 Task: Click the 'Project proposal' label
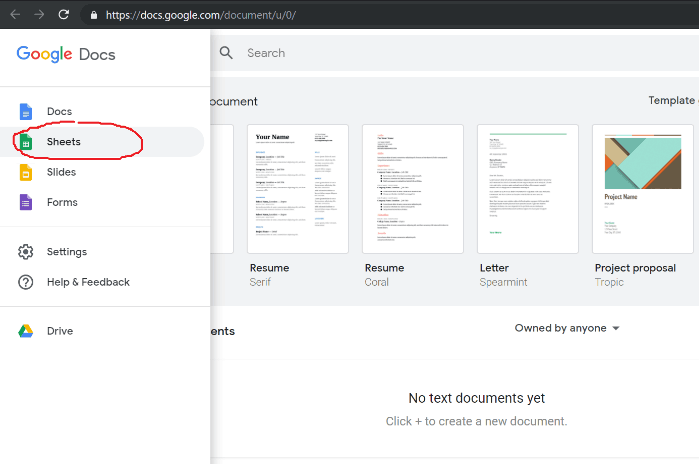(635, 268)
